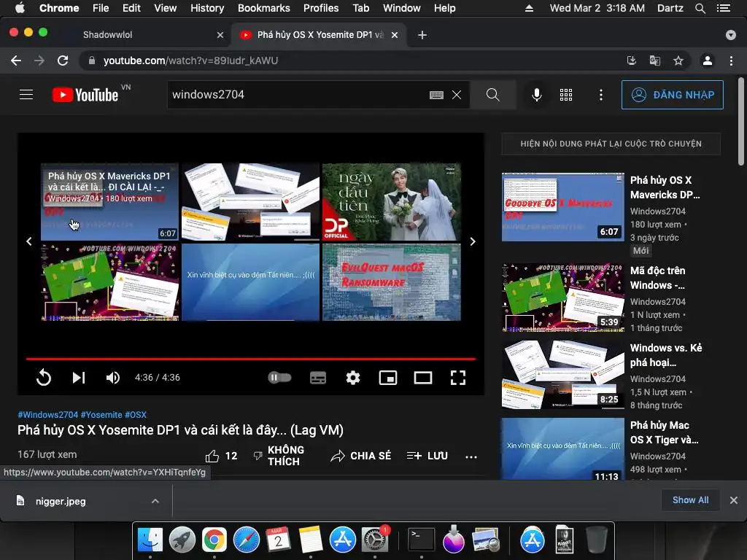Click YouTube search input field
747x560 pixels.
(x=298, y=95)
